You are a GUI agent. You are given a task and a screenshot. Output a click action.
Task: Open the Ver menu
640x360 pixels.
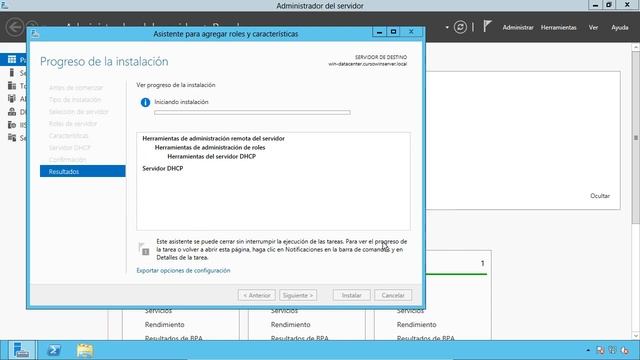[x=593, y=27]
